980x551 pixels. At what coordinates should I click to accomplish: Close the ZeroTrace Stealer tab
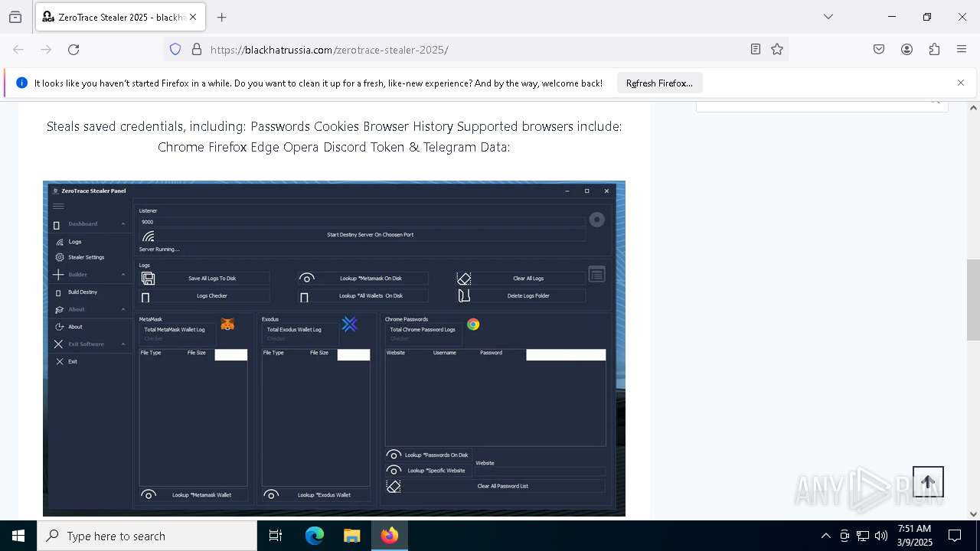point(193,17)
